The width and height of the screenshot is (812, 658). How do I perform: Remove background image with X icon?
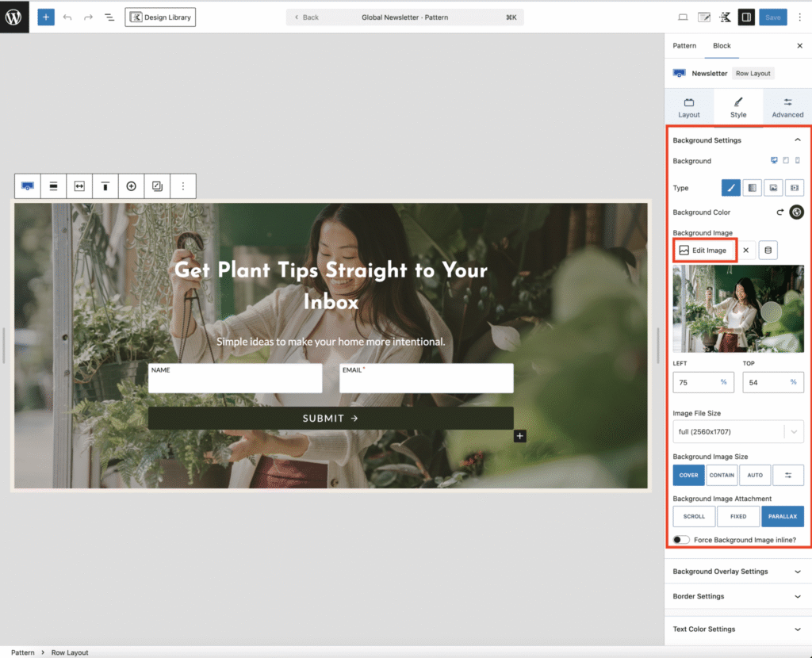pyautogui.click(x=745, y=251)
